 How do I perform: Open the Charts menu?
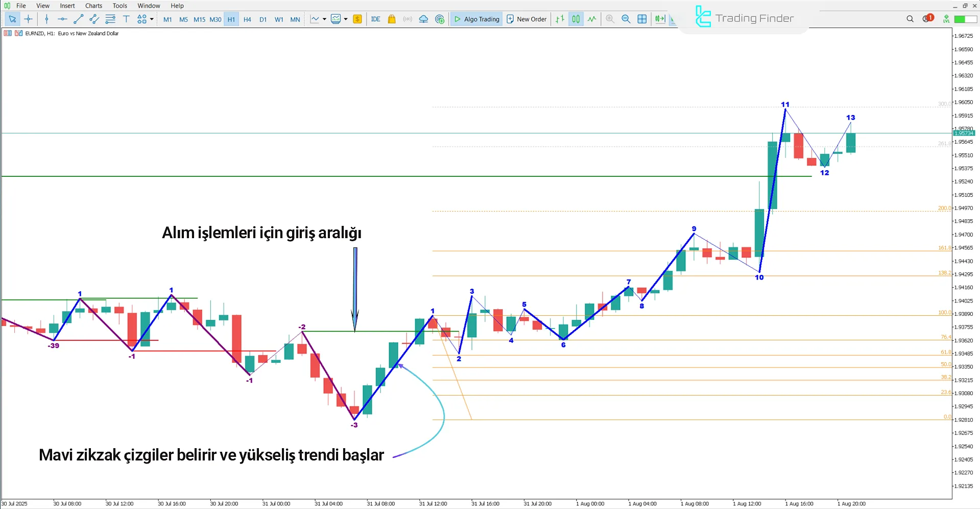point(93,6)
